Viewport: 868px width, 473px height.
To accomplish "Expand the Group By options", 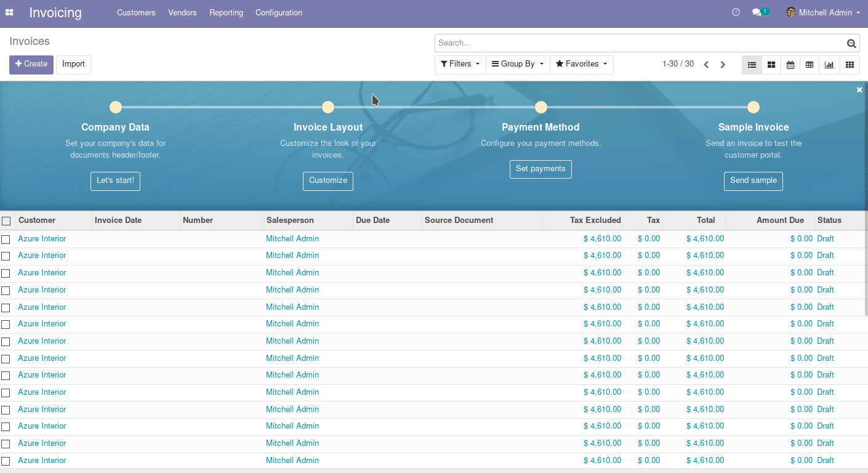I will coord(517,64).
